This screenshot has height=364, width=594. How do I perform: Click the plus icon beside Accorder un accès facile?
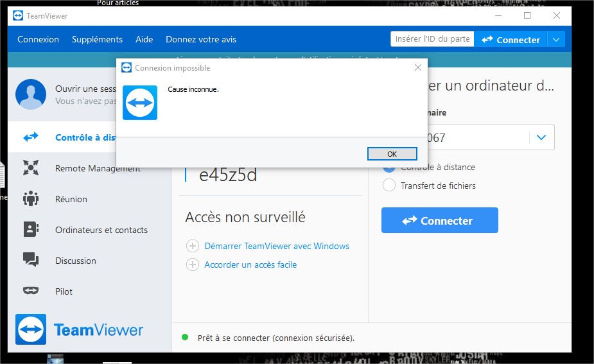193,264
